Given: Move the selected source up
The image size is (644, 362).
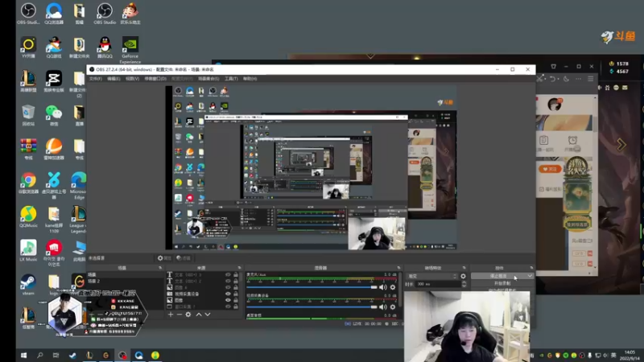Looking at the screenshot, I should tap(199, 315).
